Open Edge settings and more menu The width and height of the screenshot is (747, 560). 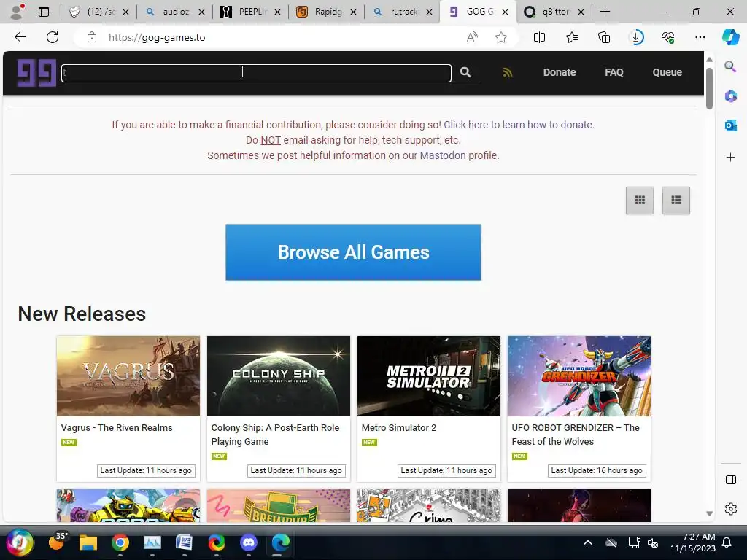700,37
